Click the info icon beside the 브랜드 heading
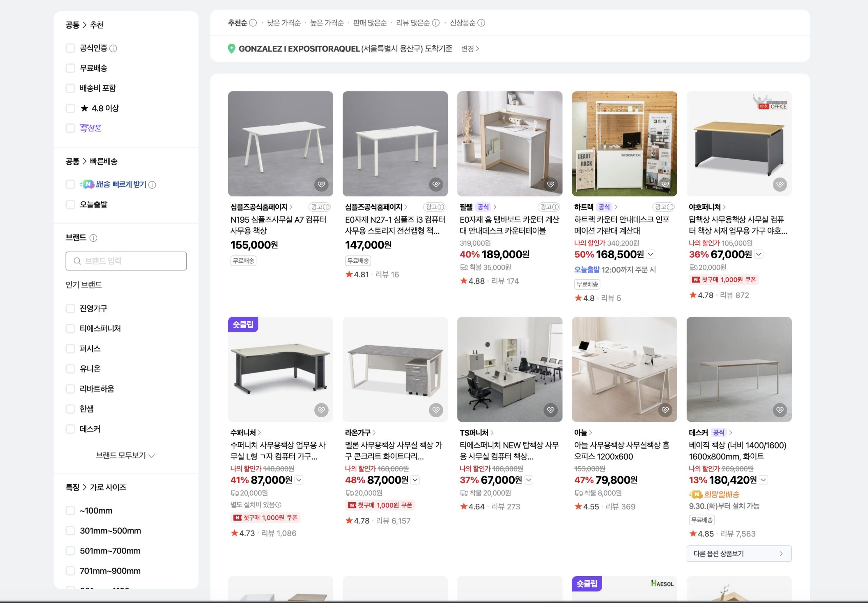Image resolution: width=868 pixels, height=603 pixels. point(93,238)
